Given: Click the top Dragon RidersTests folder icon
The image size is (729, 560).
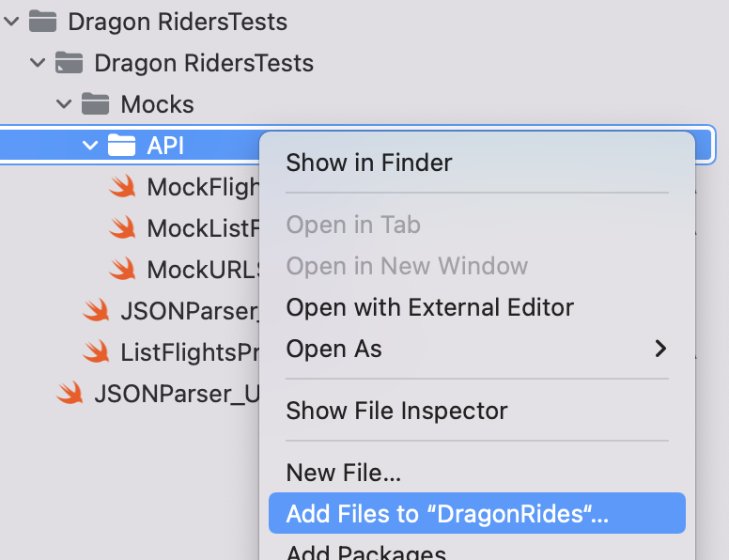Looking at the screenshot, I should point(43,22).
